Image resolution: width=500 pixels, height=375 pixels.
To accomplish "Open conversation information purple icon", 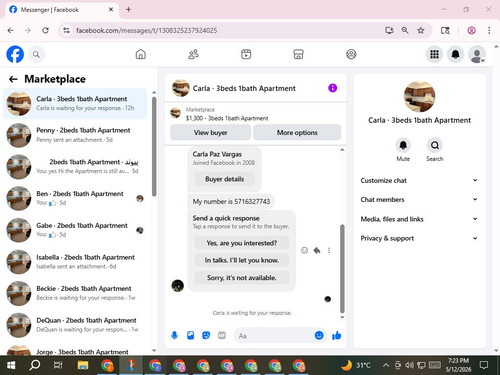I will 332,88.
